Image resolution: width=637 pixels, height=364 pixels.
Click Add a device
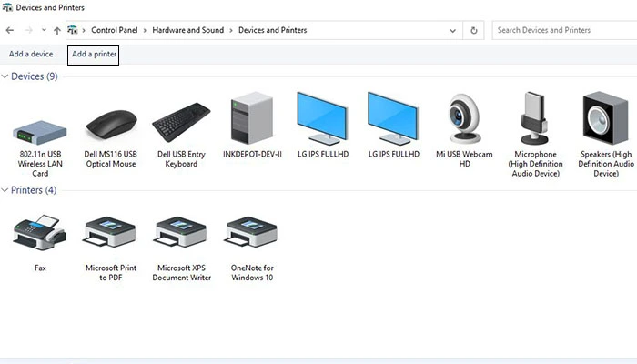click(x=31, y=54)
